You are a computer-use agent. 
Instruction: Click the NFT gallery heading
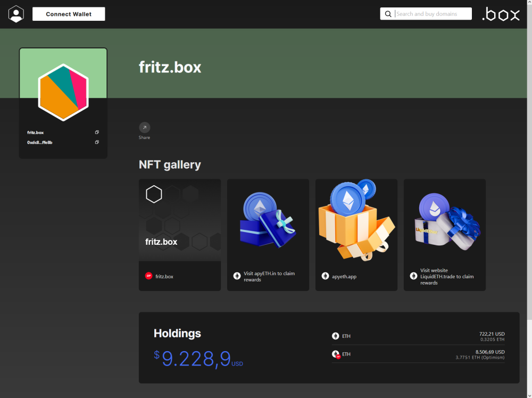point(170,164)
